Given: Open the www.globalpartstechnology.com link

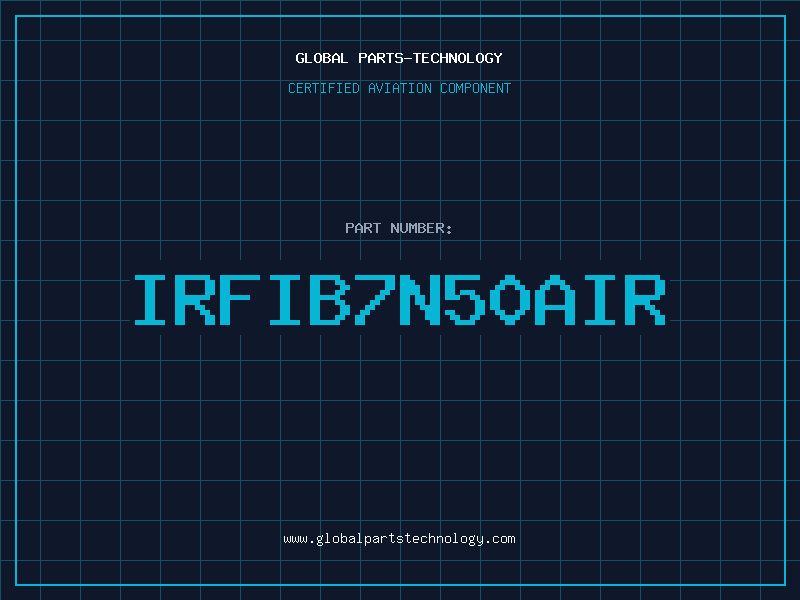Looking at the screenshot, I should coord(399,539).
